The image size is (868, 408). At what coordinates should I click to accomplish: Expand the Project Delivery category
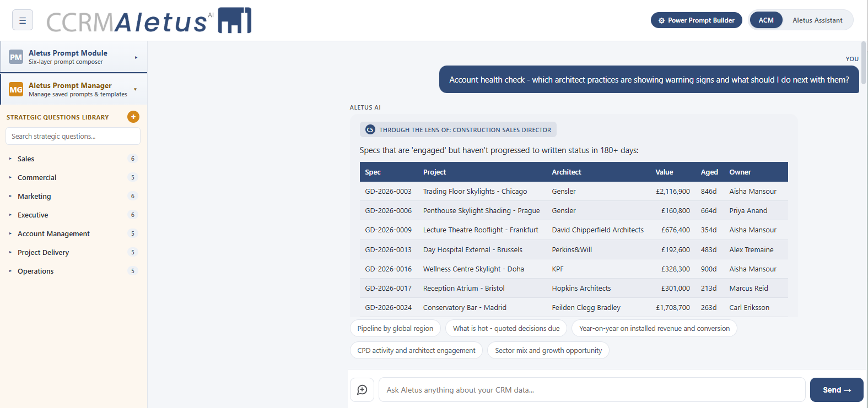pos(73,252)
